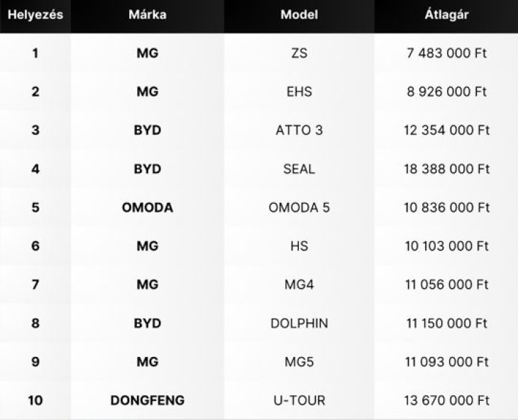
Task: Click the DONGFENG brand cell
Action: 148,401
